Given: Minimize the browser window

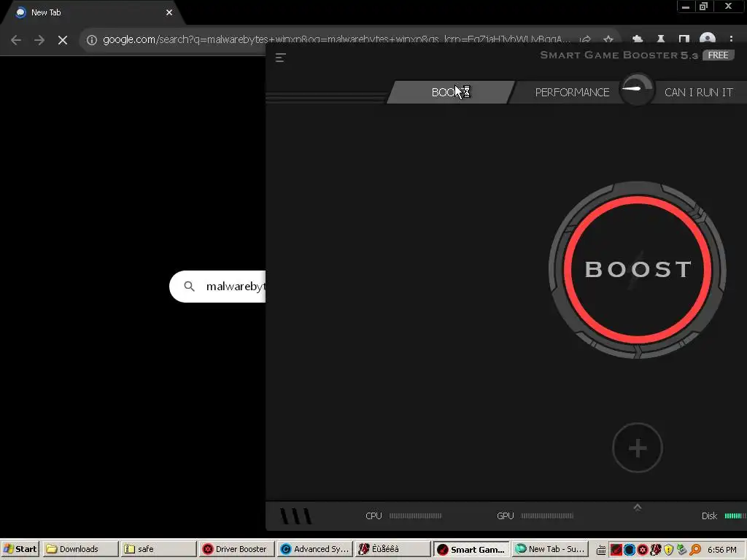Looking at the screenshot, I should tap(686, 7).
